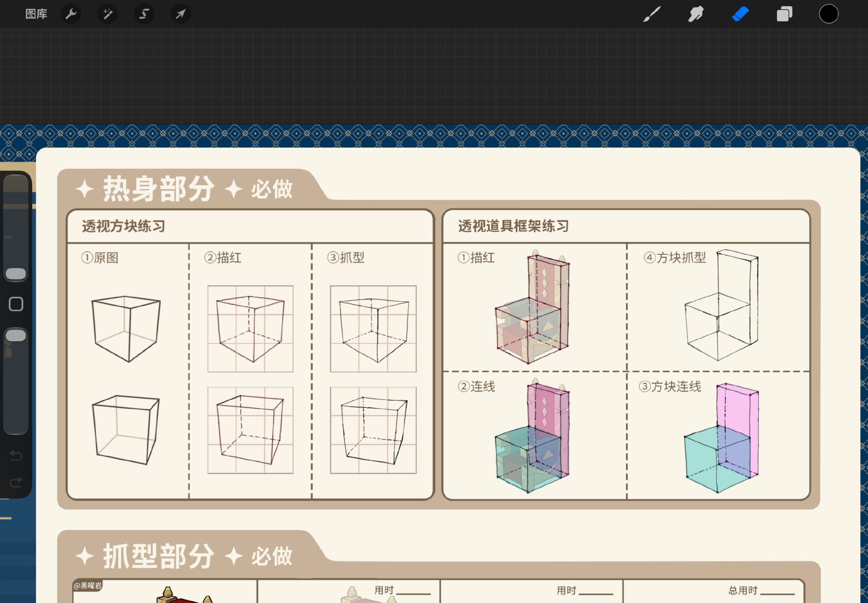This screenshot has height=603, width=868.
Task: Click the 总用时 field label
Action: (743, 590)
